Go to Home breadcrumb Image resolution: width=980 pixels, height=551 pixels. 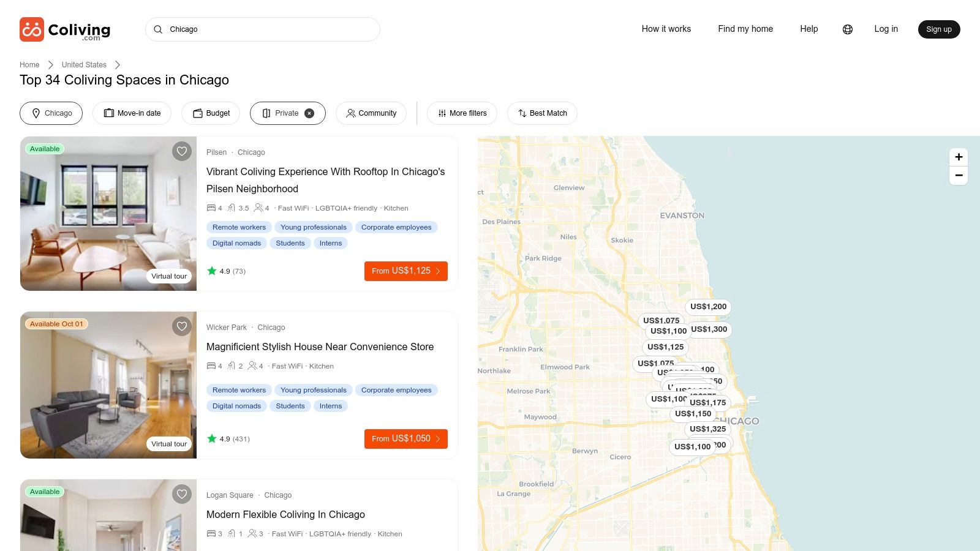pos(29,65)
